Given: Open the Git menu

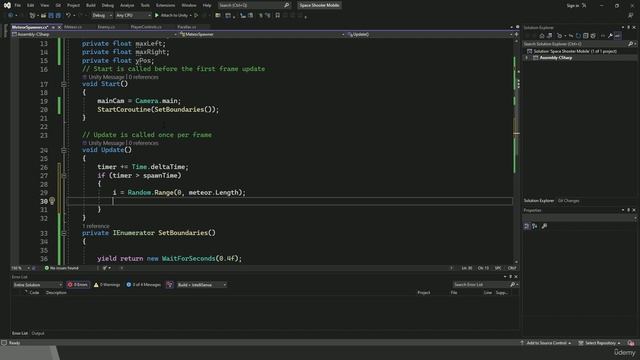Looking at the screenshot, I should click(58, 5).
